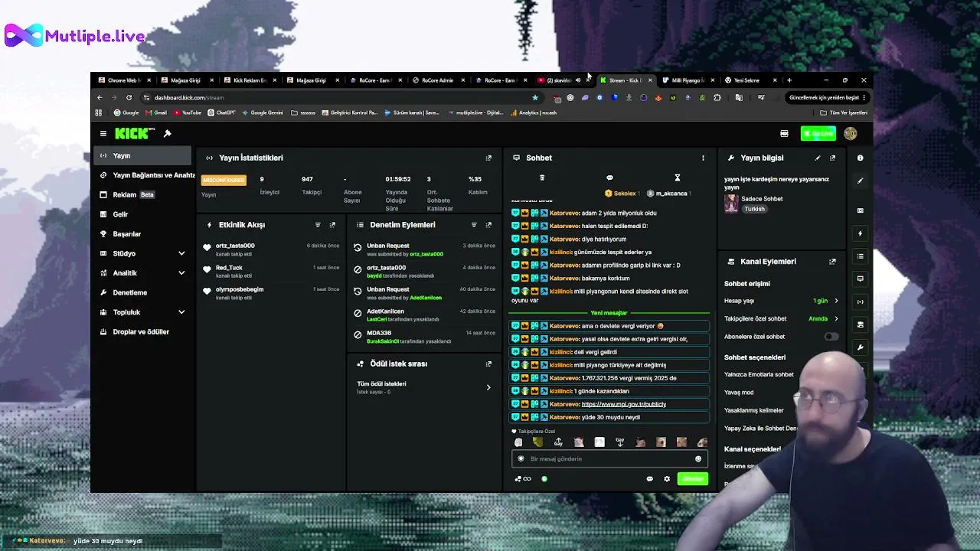Reload the page in the browser
This screenshot has height=551, width=980.
[129, 98]
